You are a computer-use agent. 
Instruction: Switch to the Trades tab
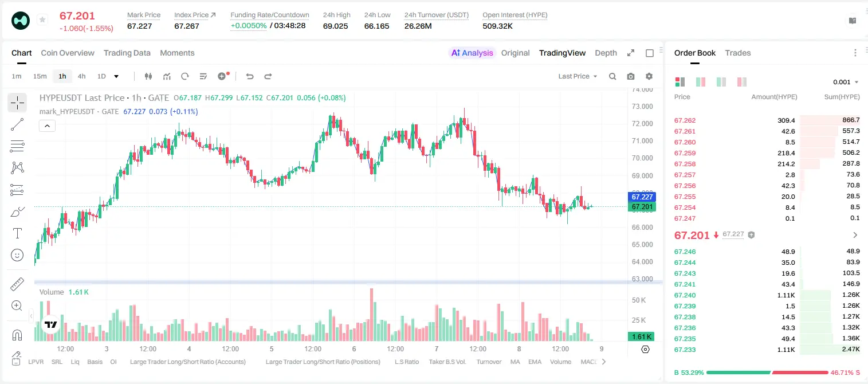[737, 53]
